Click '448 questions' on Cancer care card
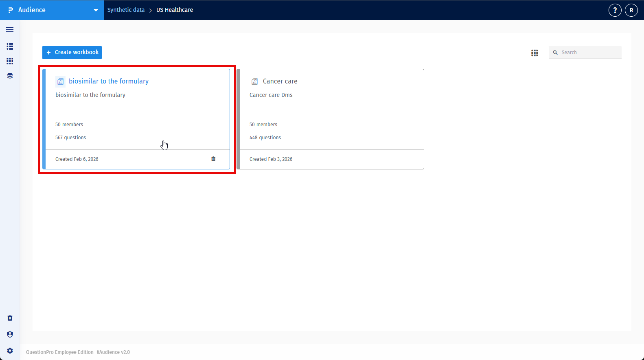644x360 pixels. pyautogui.click(x=265, y=138)
